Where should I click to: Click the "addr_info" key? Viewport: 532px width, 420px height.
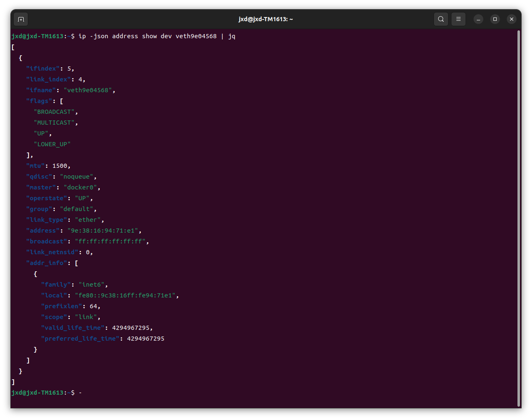(47, 263)
